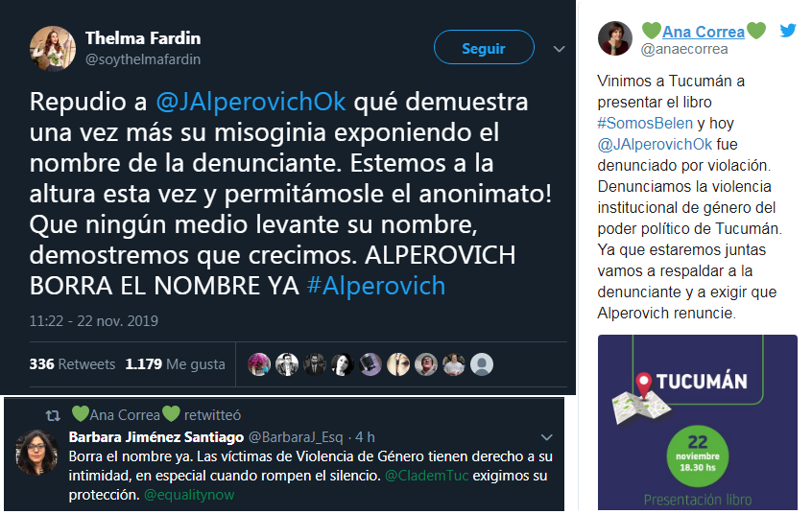Click the retweet arrows icon
Viewport: 812px width, 514px height.
[53, 415]
